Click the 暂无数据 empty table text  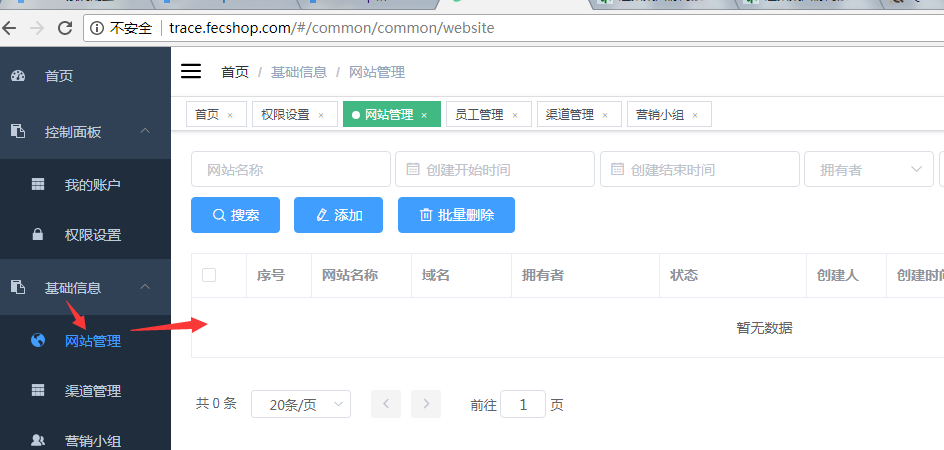[765, 328]
